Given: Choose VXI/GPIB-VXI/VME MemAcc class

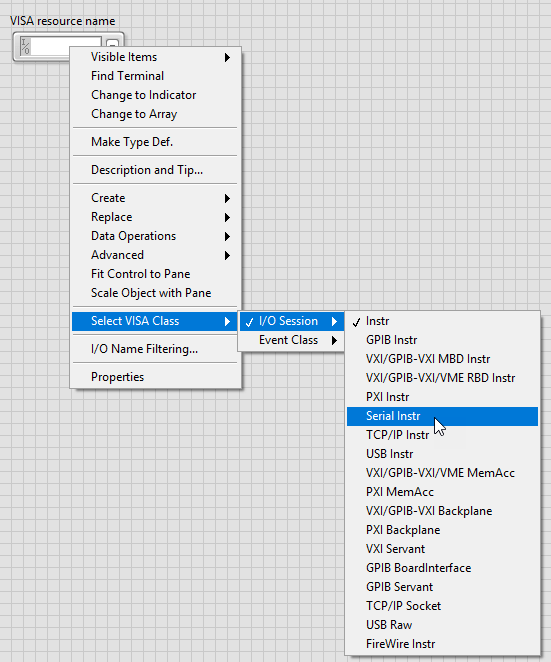Looking at the screenshot, I should (442, 473).
